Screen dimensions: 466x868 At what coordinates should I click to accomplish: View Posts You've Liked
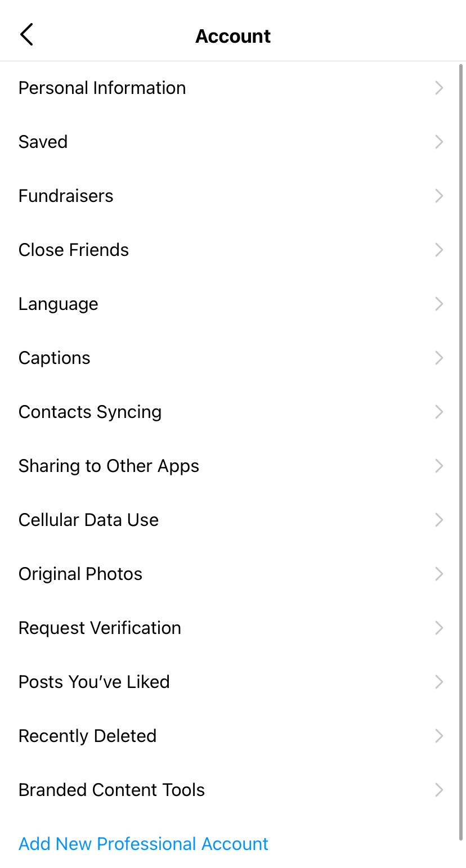94,682
